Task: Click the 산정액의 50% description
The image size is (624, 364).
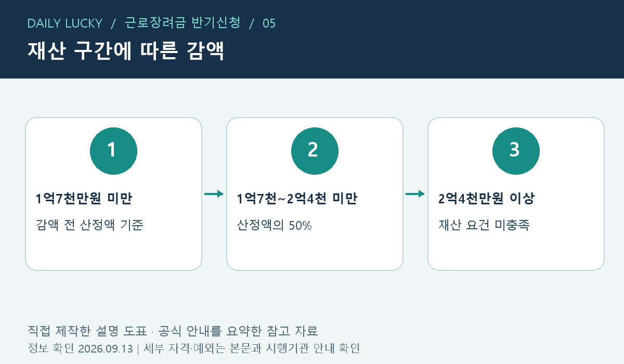Action: coord(274,225)
